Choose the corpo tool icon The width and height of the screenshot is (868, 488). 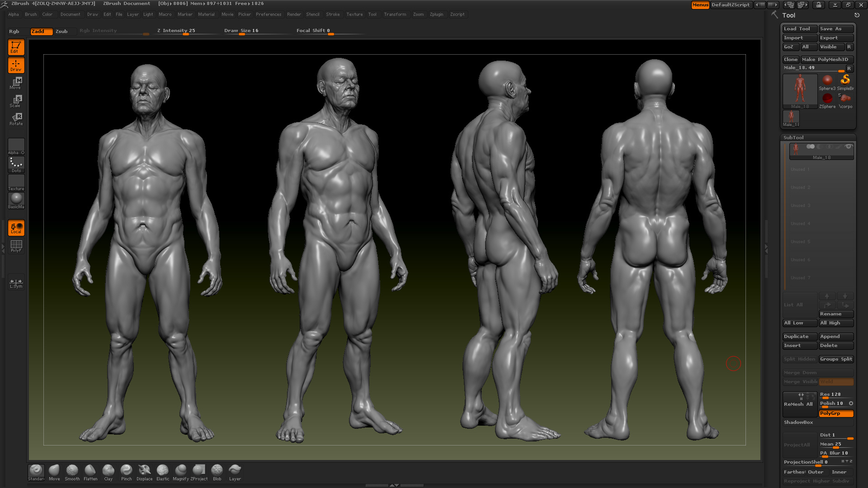pos(845,100)
